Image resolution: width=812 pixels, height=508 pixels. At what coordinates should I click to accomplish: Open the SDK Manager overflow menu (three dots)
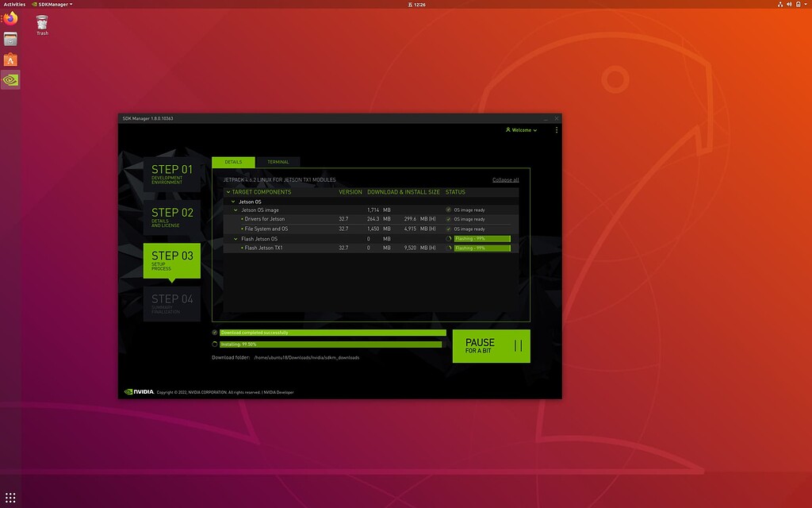[556, 129]
